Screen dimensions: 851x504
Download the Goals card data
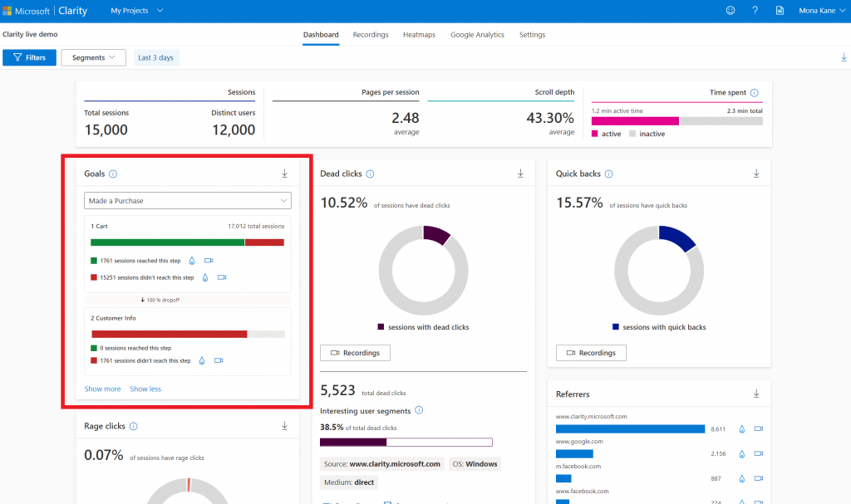284,174
